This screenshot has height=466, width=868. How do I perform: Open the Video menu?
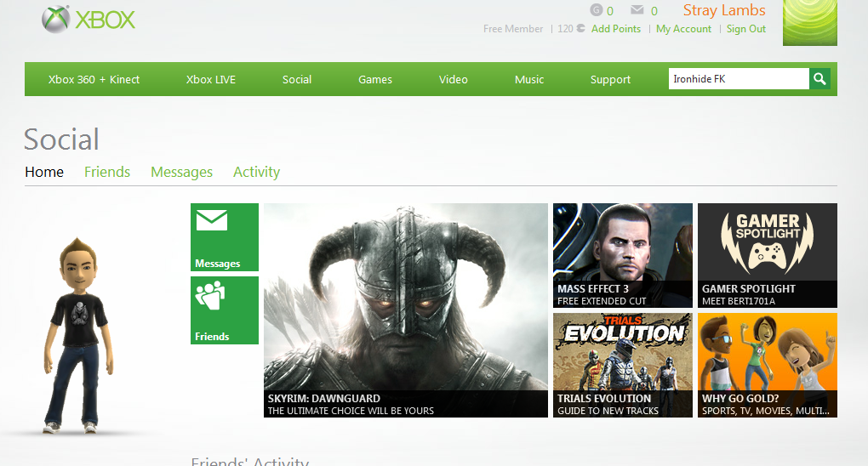pos(454,79)
